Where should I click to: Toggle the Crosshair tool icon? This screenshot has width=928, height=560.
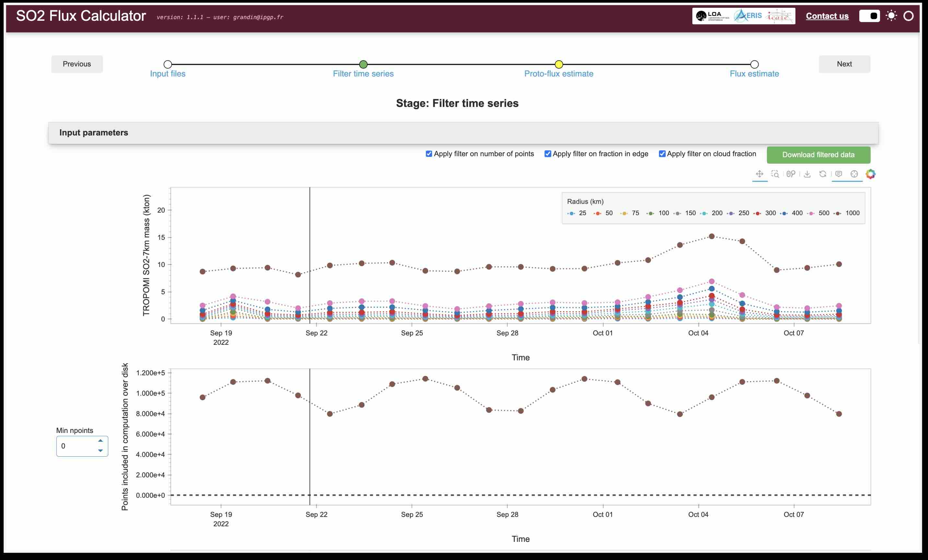pos(854,174)
